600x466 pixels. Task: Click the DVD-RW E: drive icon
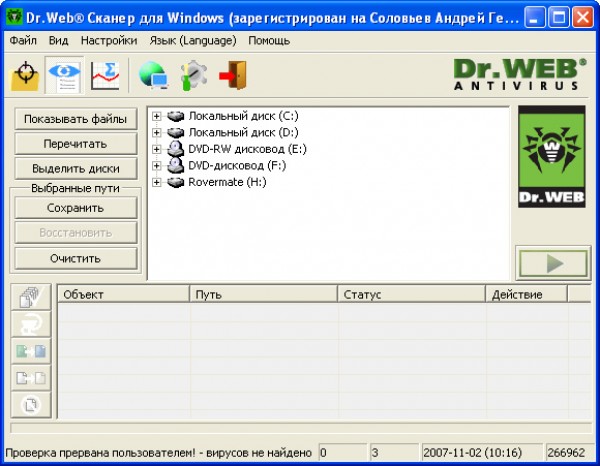click(176, 149)
